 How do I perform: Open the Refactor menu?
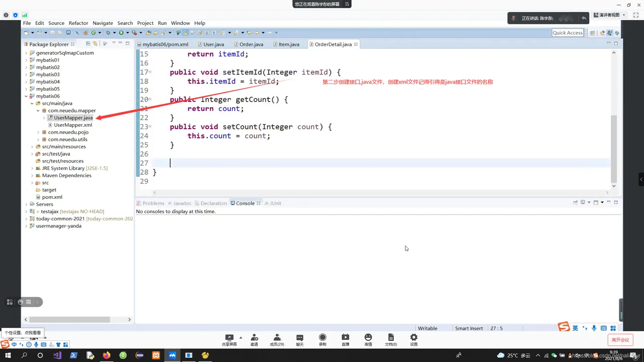tap(78, 23)
